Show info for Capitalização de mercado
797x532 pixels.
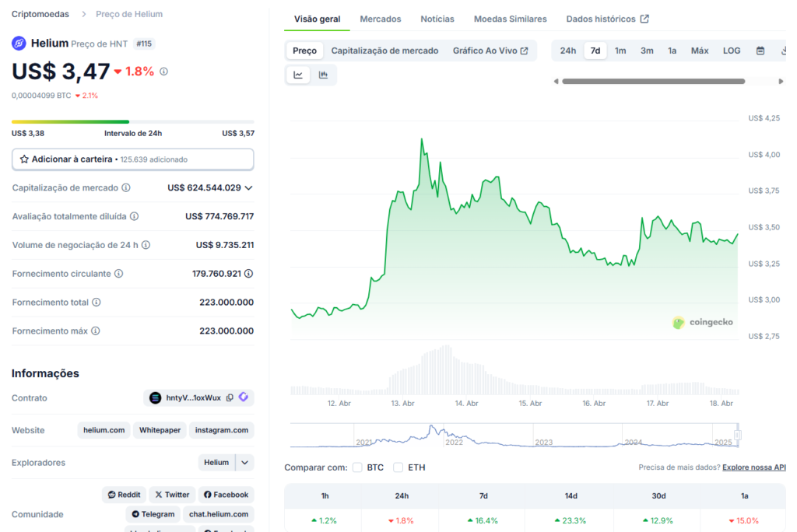pos(126,187)
